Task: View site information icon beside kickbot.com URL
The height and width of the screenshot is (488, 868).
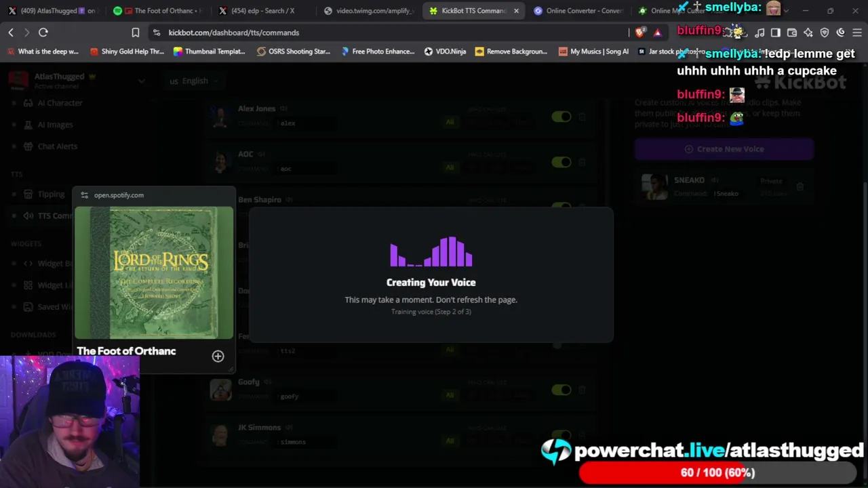Action: pyautogui.click(x=157, y=33)
